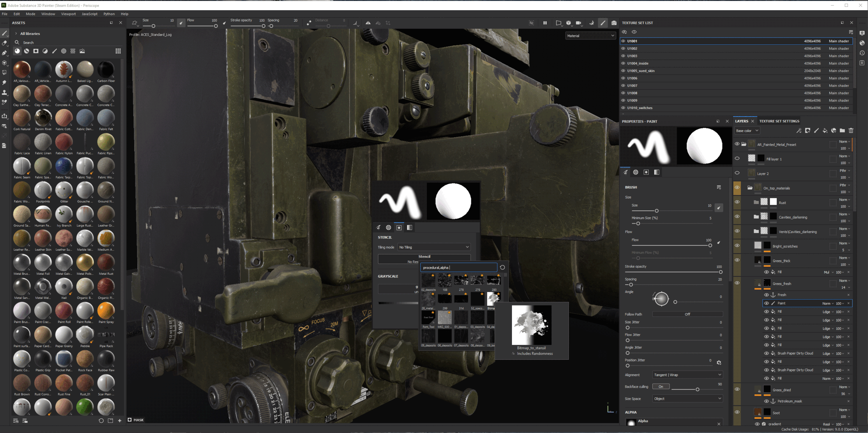This screenshot has height=433, width=868.
Task: Switch assets to grid view icon
Action: pos(118,51)
